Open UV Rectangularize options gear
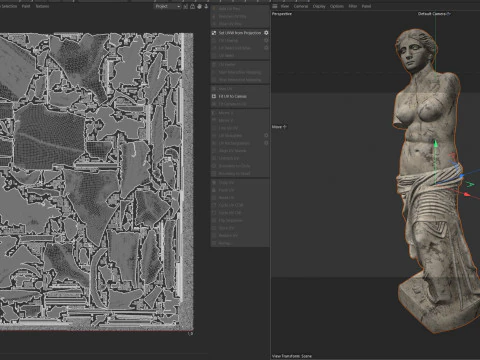Image resolution: width=480 pixels, height=360 pixels. click(x=266, y=143)
